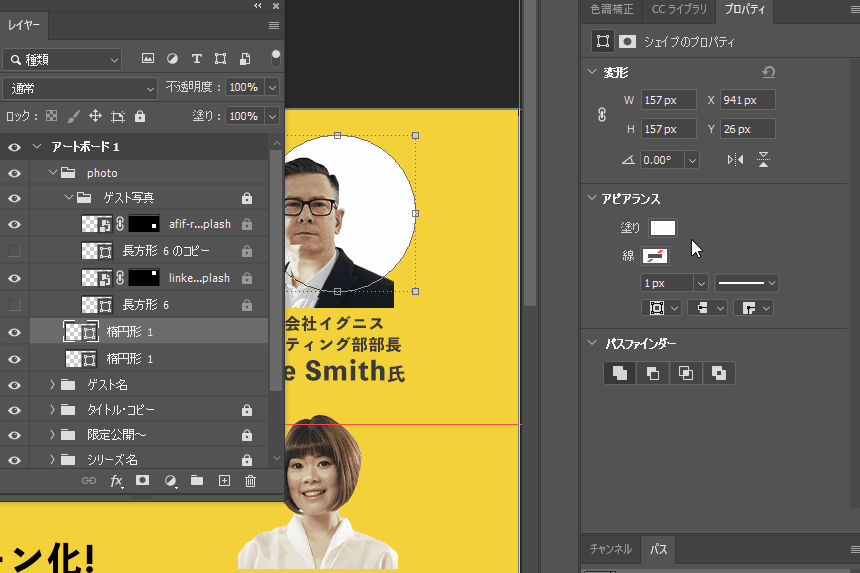Image resolution: width=860 pixels, height=573 pixels.
Task: Toggle link between width and height
Action: pos(602,115)
